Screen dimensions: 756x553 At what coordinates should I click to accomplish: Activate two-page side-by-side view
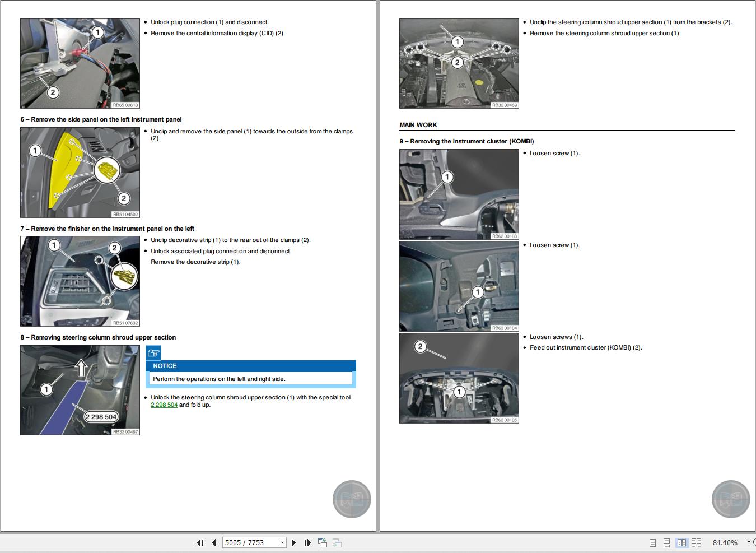pyautogui.click(x=682, y=542)
